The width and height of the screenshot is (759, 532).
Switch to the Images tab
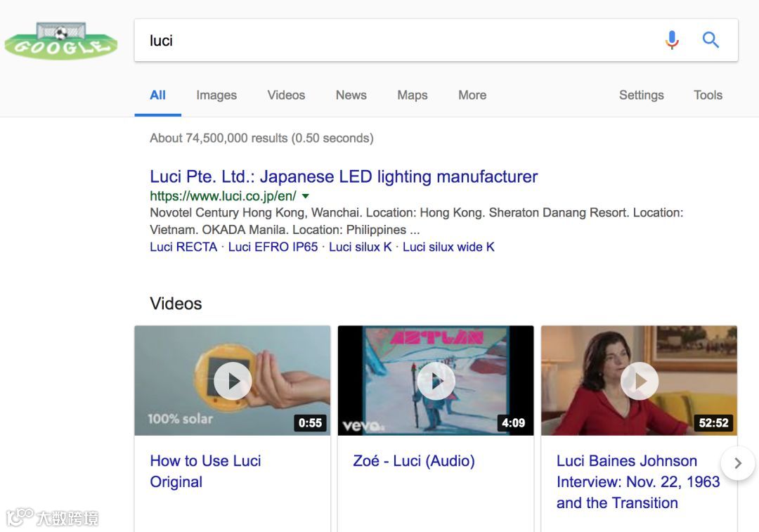(x=216, y=95)
